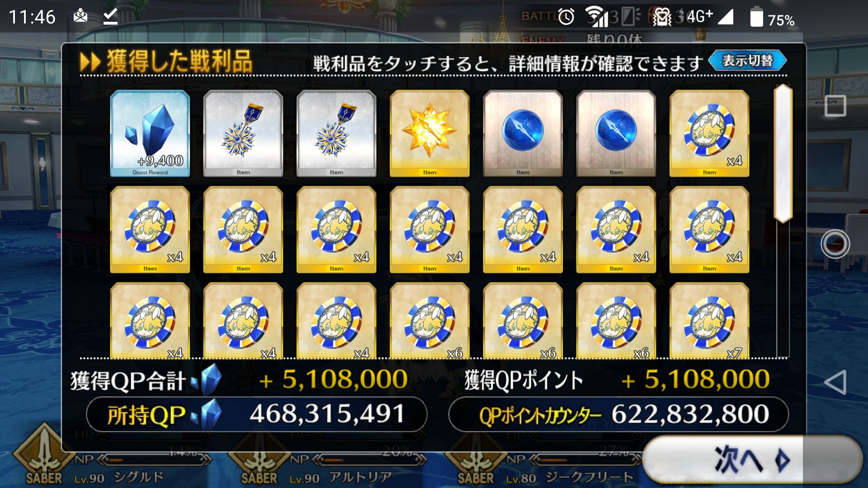Screen dimensions: 868x488
Task: Select the first snowflake medal item
Action: (243, 133)
